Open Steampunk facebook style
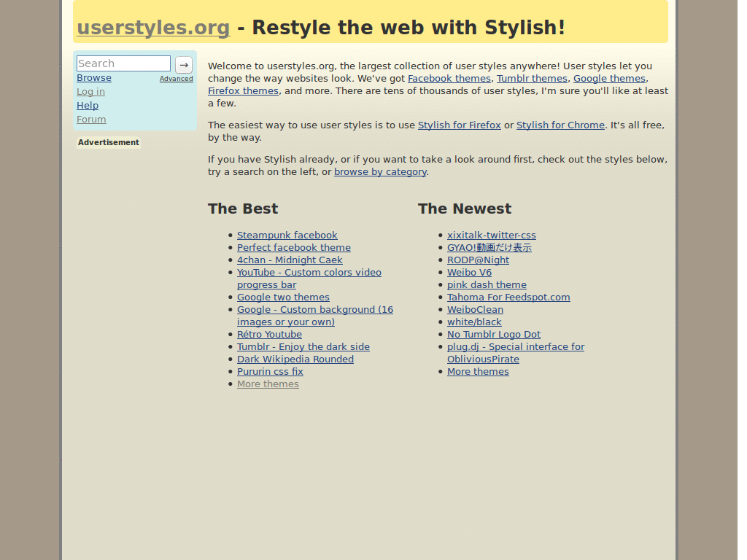This screenshot has height=560, width=747. click(287, 236)
